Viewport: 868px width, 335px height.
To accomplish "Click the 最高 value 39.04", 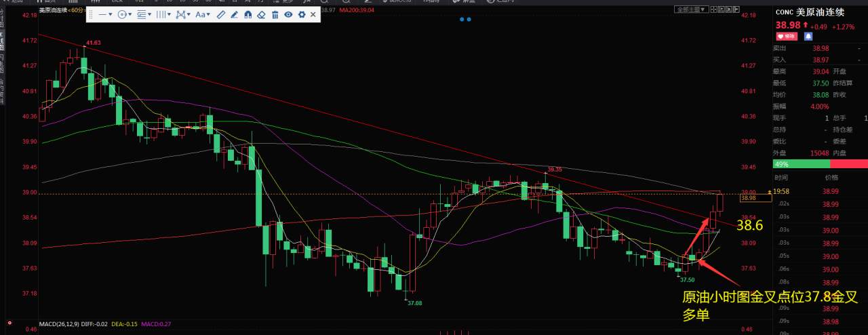I will (821, 71).
